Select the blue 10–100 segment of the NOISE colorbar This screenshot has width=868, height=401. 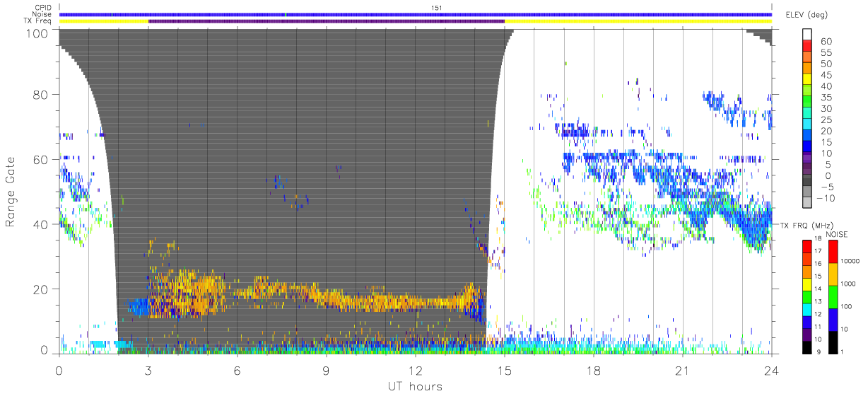833,318
